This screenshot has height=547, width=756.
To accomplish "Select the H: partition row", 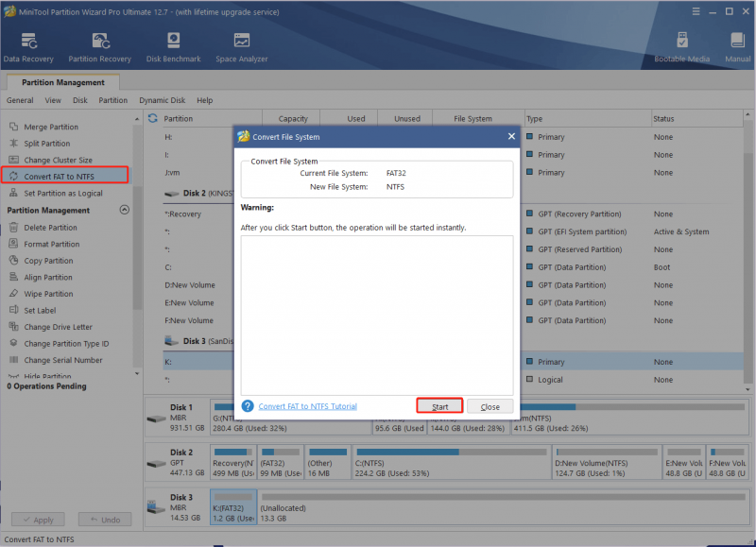I will pyautogui.click(x=454, y=137).
